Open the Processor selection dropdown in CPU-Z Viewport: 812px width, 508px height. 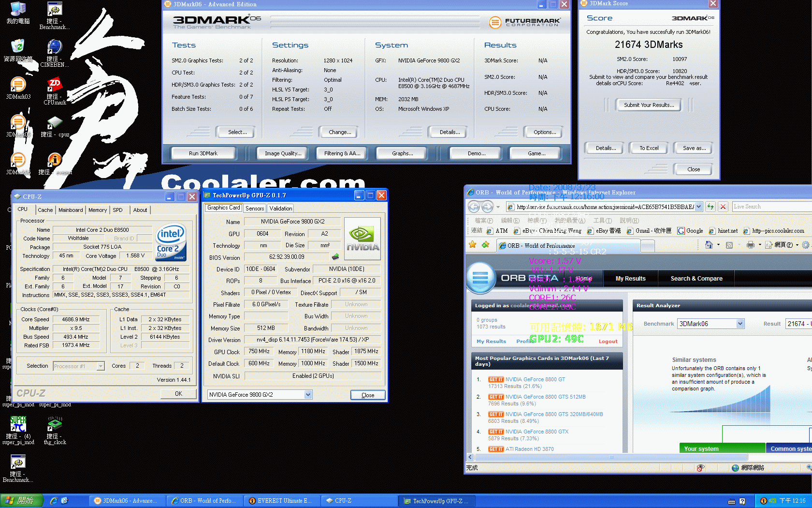click(101, 366)
